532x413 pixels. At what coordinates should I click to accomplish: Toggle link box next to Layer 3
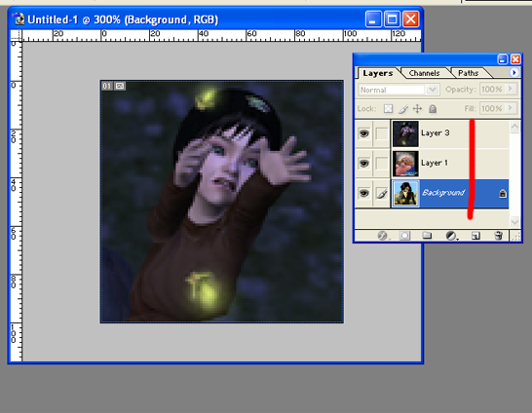[x=382, y=133]
